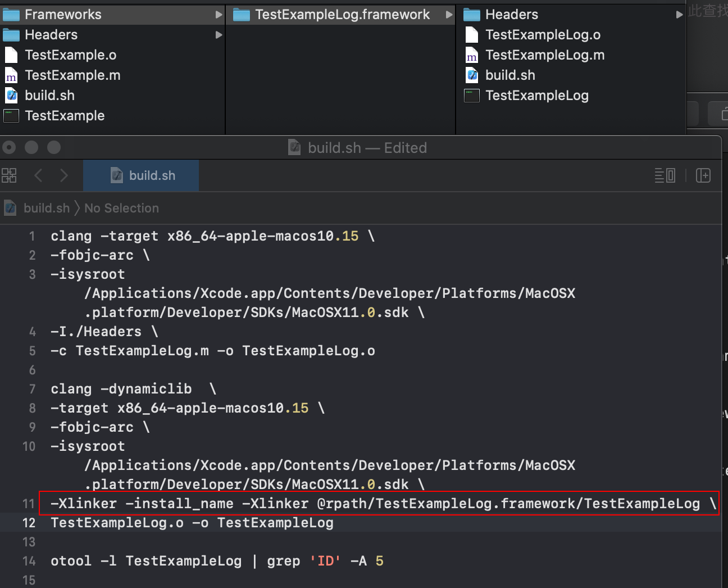Expand the TestExampleLog.framework arrow
This screenshot has height=588, width=728.
449,15
